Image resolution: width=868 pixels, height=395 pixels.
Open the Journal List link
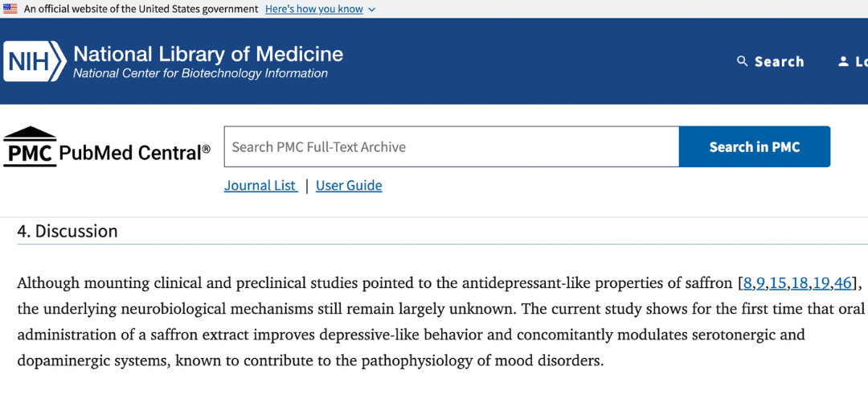pyautogui.click(x=260, y=185)
